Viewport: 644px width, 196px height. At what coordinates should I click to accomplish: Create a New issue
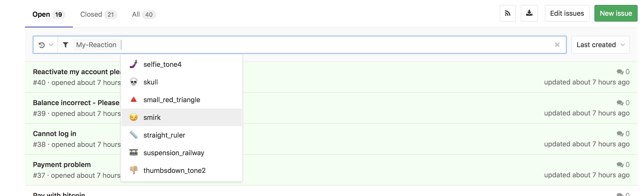(616, 13)
